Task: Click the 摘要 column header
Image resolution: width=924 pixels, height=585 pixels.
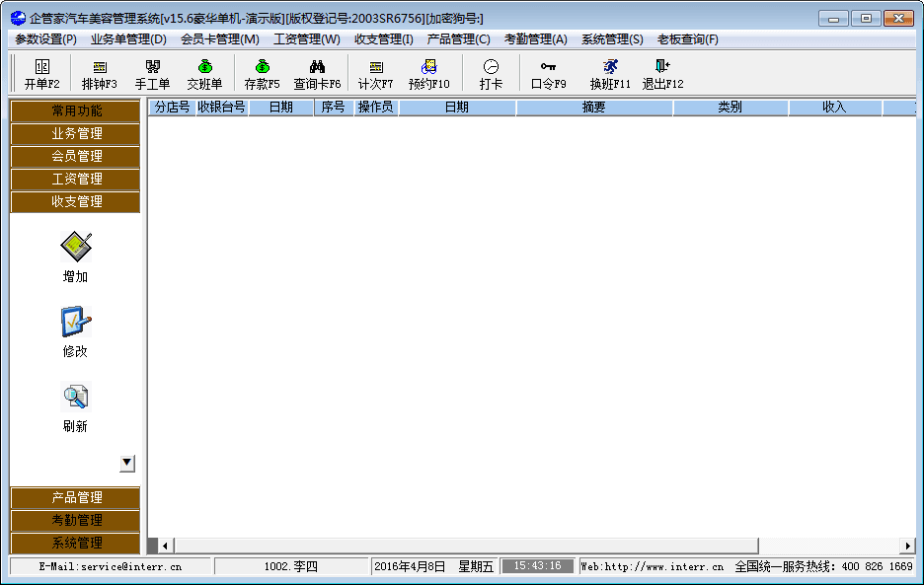Action: (x=593, y=108)
